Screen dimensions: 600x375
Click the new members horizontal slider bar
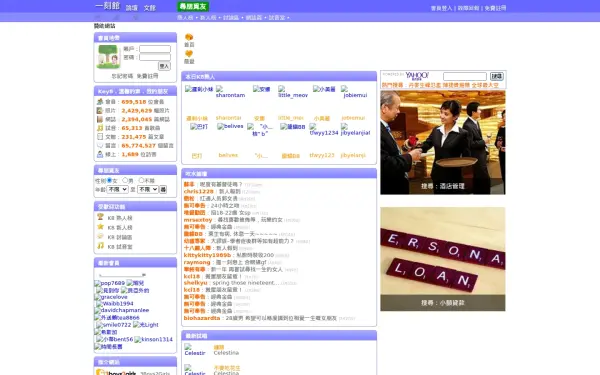coord(122,275)
